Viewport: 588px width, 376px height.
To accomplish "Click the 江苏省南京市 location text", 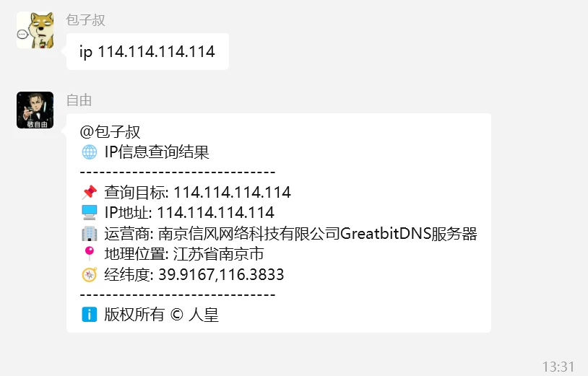I will [x=219, y=254].
